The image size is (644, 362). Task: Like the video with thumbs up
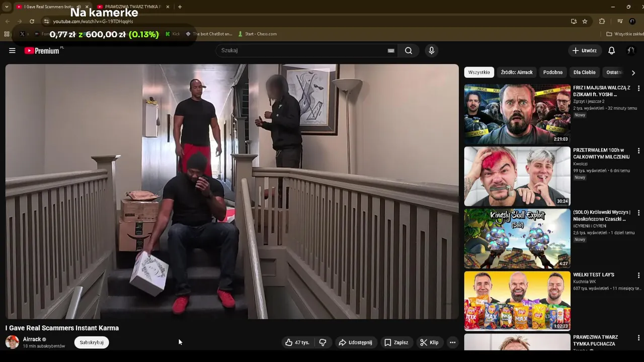tap(297, 342)
